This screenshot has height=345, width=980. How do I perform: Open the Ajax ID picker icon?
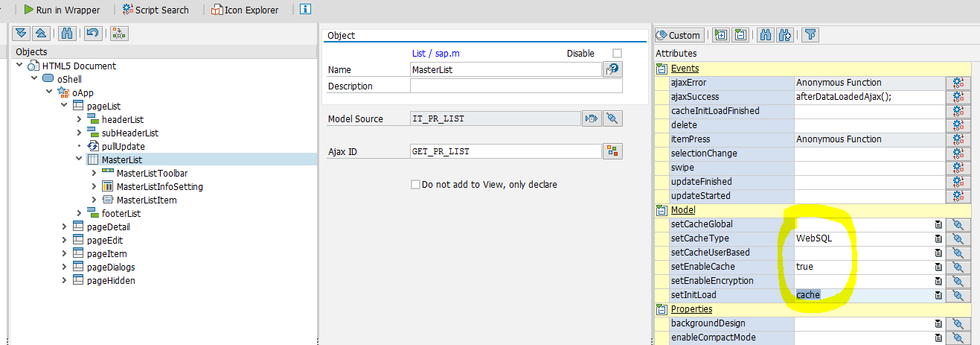612,151
